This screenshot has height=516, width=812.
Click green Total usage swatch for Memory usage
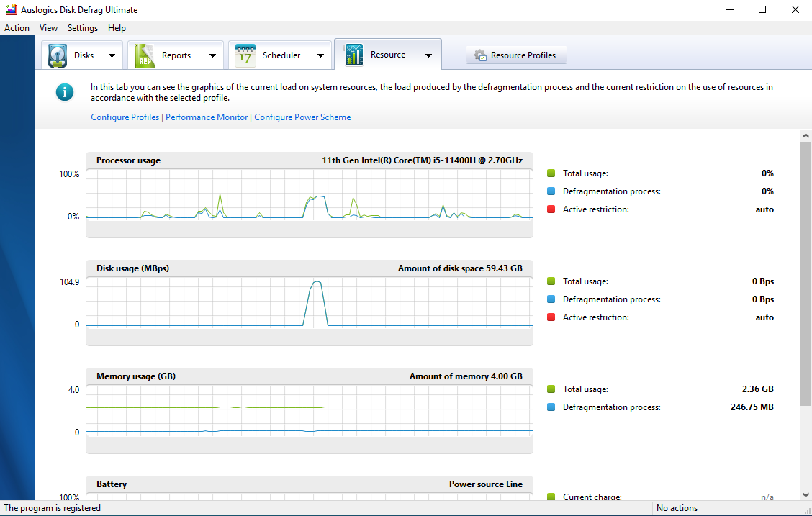point(551,389)
